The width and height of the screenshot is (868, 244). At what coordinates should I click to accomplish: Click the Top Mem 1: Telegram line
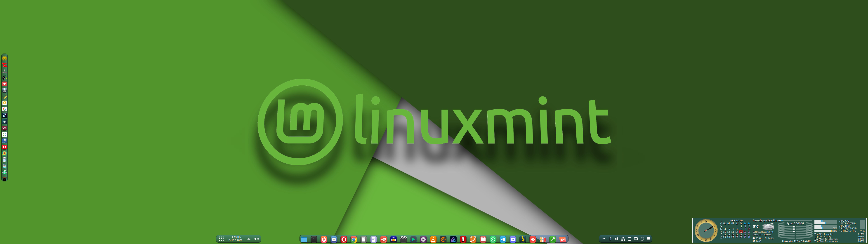point(826,239)
